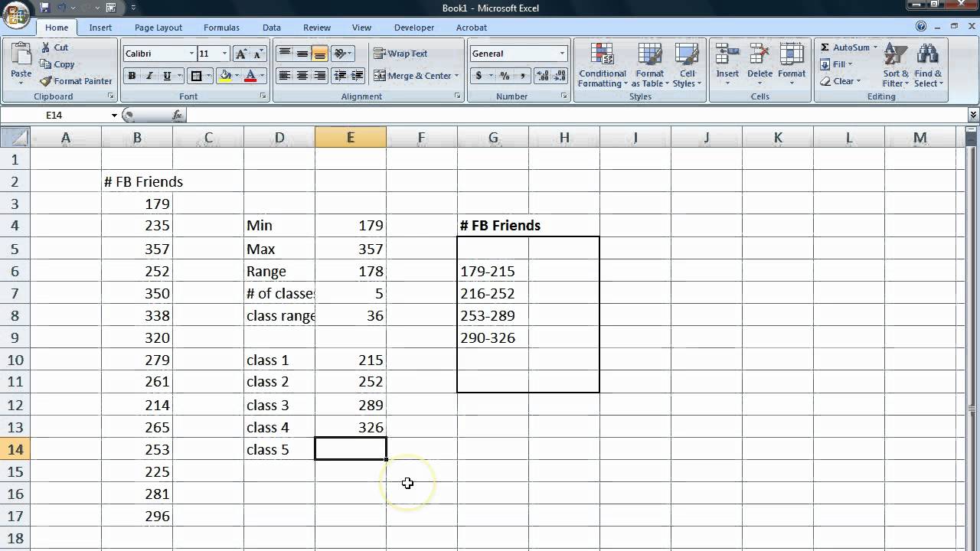Viewport: 980px width, 551px height.
Task: Open the round Office button menu
Action: [x=15, y=15]
